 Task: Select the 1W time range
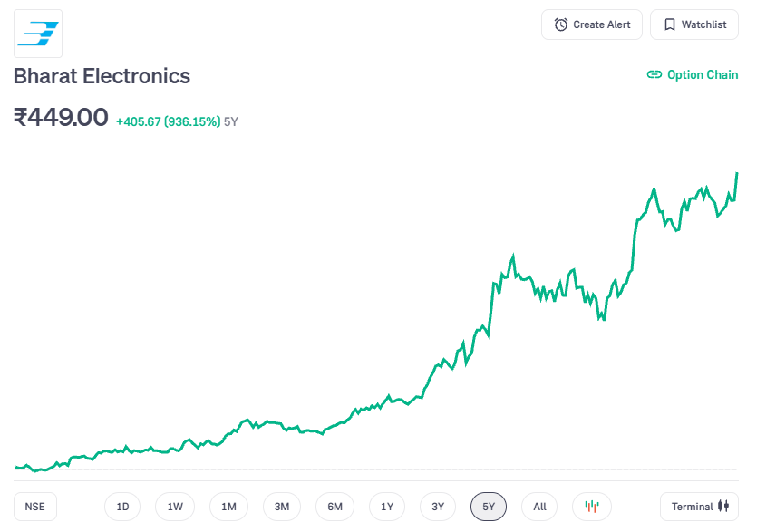pyautogui.click(x=175, y=507)
